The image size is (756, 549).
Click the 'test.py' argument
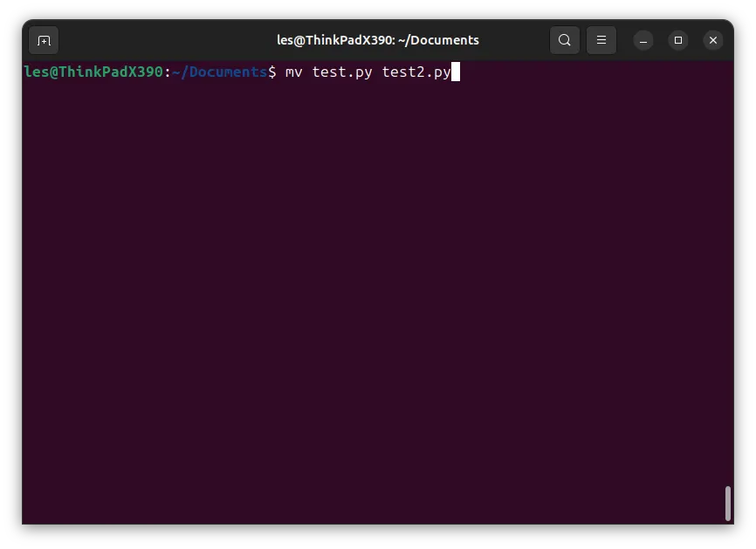(x=342, y=72)
